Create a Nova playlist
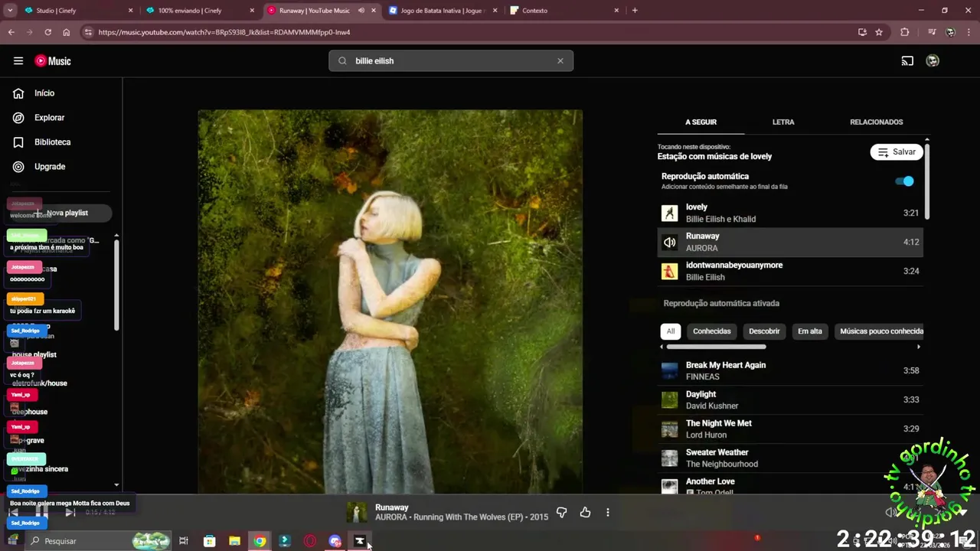The width and height of the screenshot is (980, 551). [61, 213]
